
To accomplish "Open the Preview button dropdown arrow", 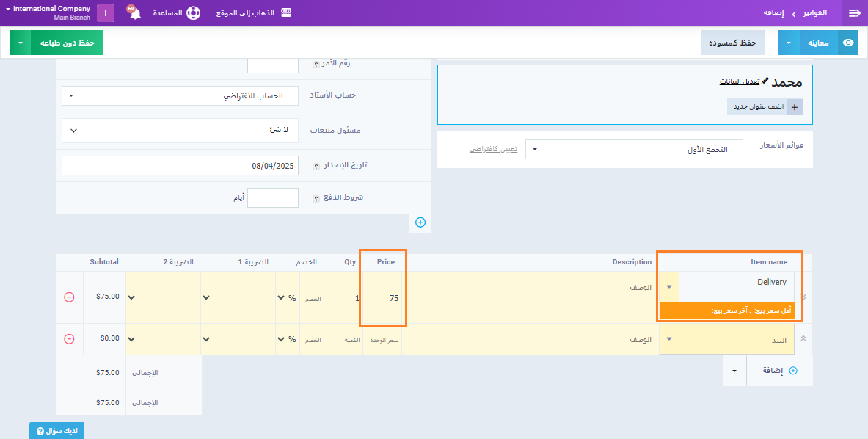I will pos(788,43).
